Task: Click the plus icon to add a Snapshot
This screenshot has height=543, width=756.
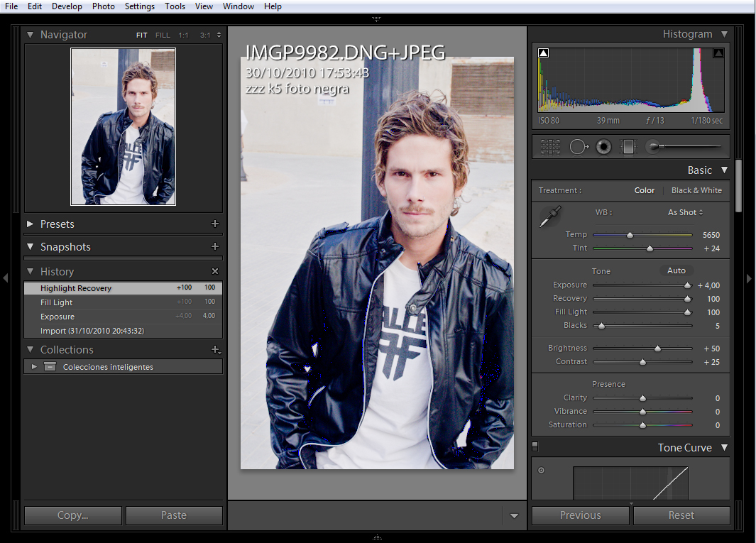Action: 215,247
